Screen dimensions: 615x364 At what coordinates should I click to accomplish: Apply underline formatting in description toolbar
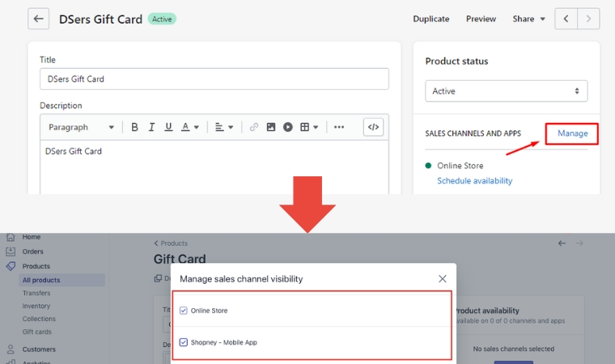[168, 127]
